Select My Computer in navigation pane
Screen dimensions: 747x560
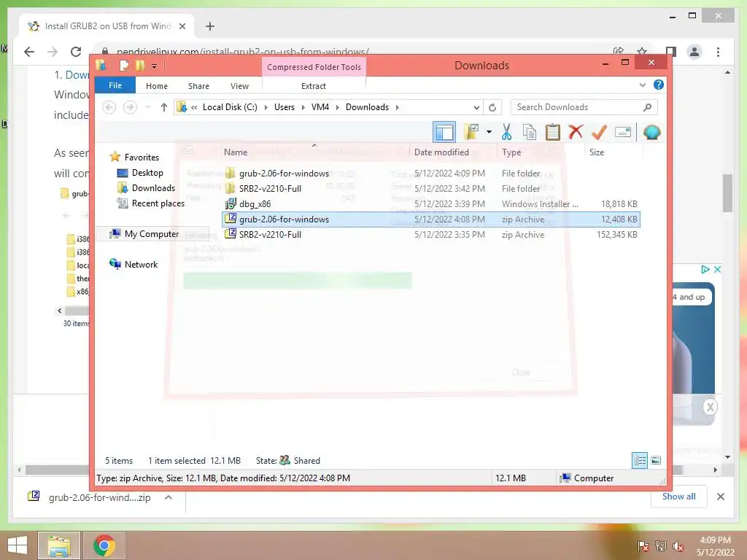[152, 234]
